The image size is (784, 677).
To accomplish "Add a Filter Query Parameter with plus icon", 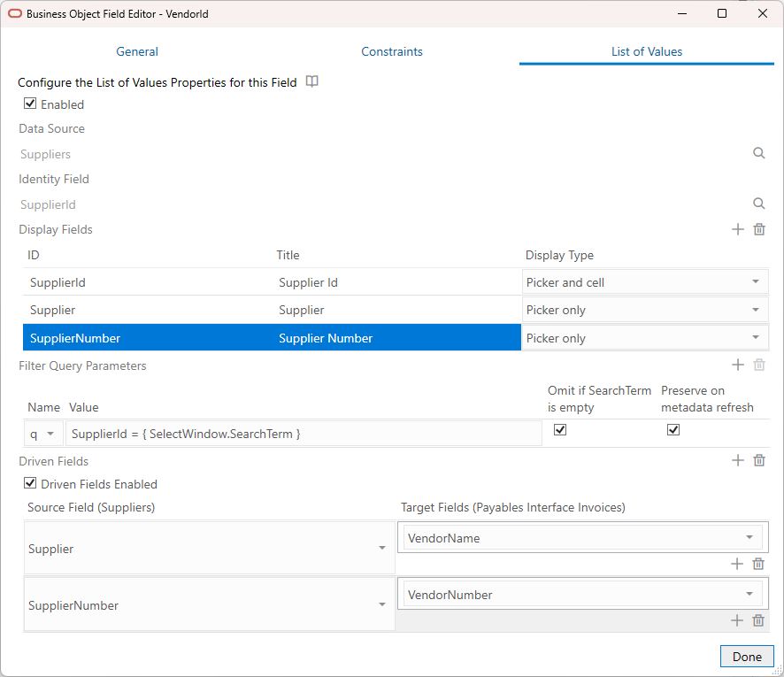I will [x=737, y=365].
